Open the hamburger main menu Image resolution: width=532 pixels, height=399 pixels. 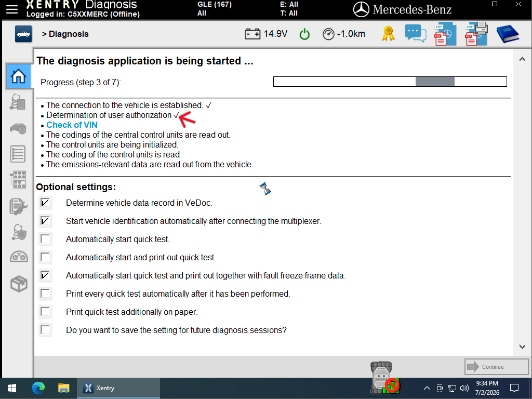point(12,9)
